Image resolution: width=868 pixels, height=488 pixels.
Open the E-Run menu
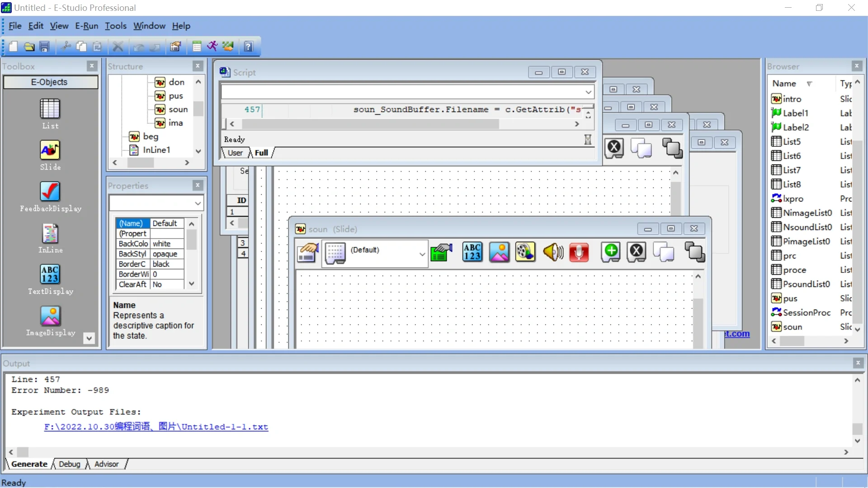pos(86,26)
